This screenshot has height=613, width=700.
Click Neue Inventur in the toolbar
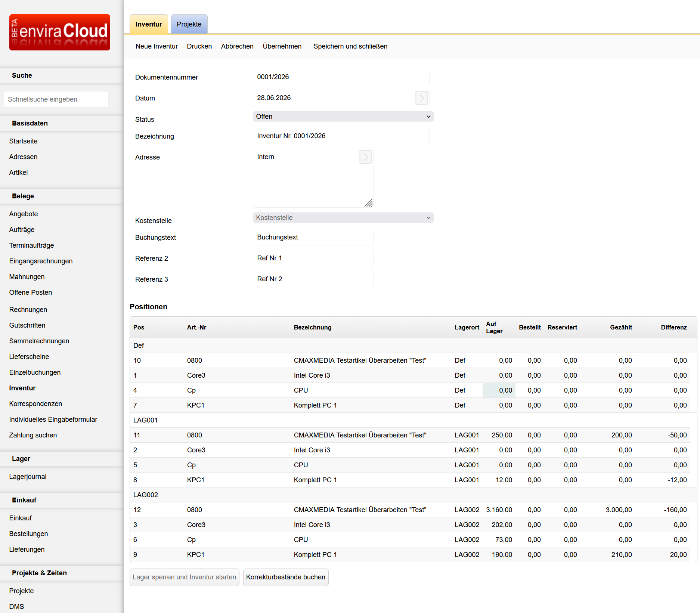157,46
